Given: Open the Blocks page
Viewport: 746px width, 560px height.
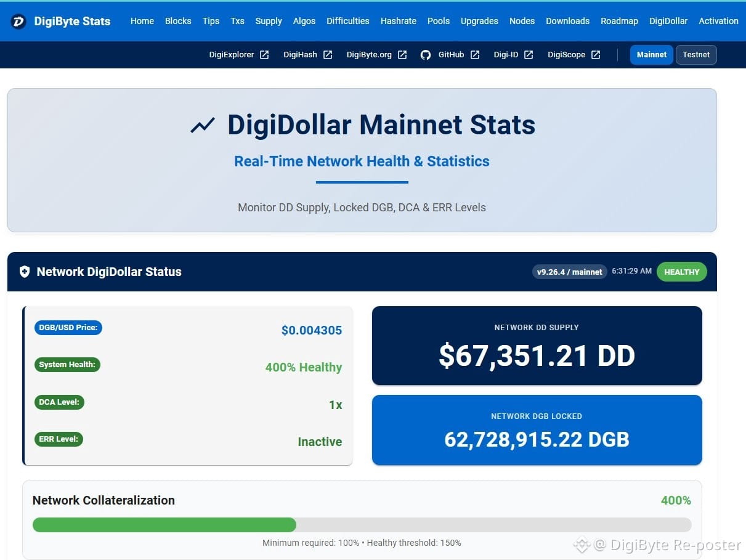Looking at the screenshot, I should tap(178, 21).
